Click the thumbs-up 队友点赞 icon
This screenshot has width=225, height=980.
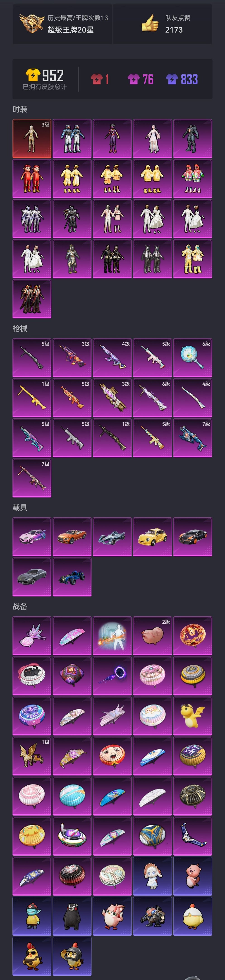coord(150,24)
